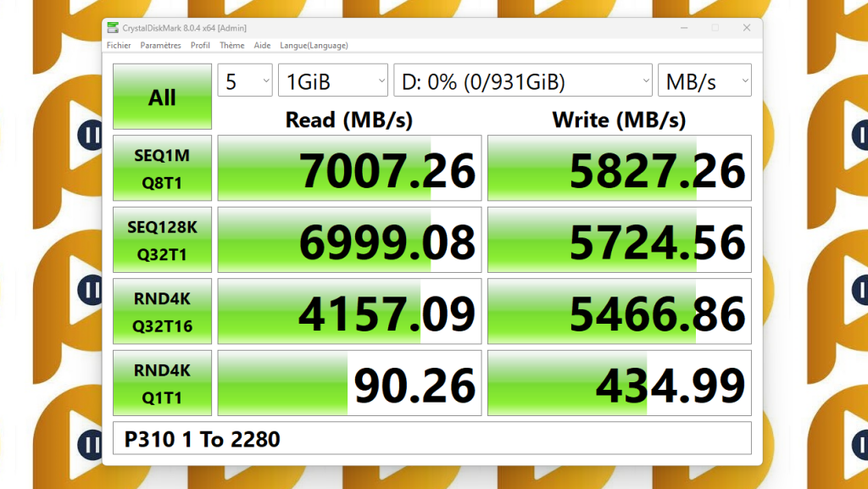
Task: Open the D: drive selection dropdown
Action: [522, 81]
